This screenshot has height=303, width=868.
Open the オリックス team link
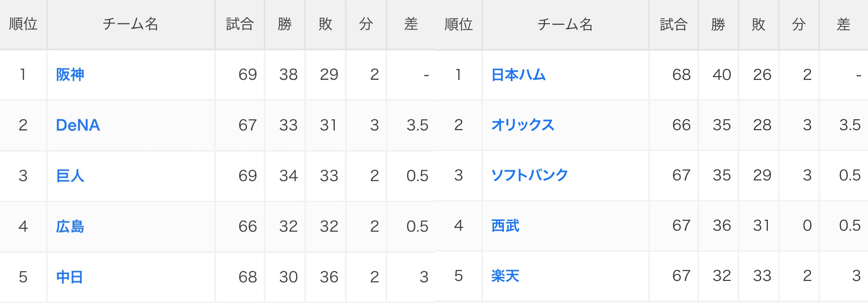coord(523,125)
